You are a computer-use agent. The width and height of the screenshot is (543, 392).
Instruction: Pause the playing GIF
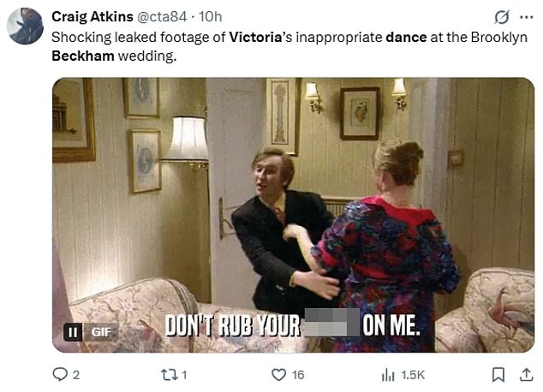pyautogui.click(x=75, y=331)
